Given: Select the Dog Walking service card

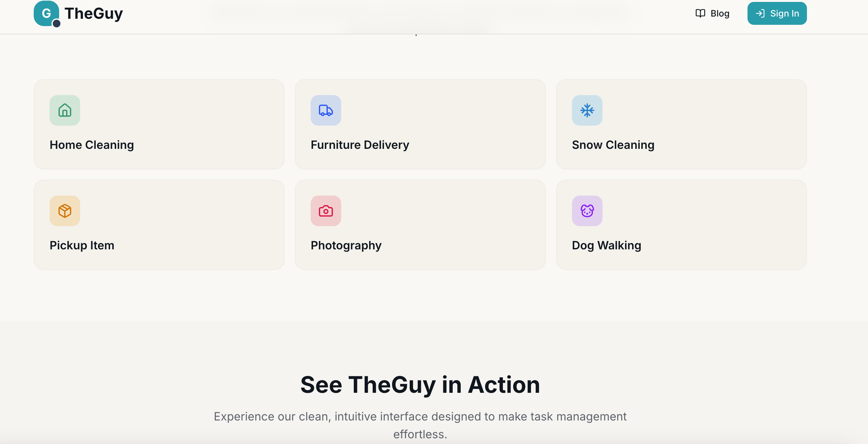Looking at the screenshot, I should [x=681, y=225].
